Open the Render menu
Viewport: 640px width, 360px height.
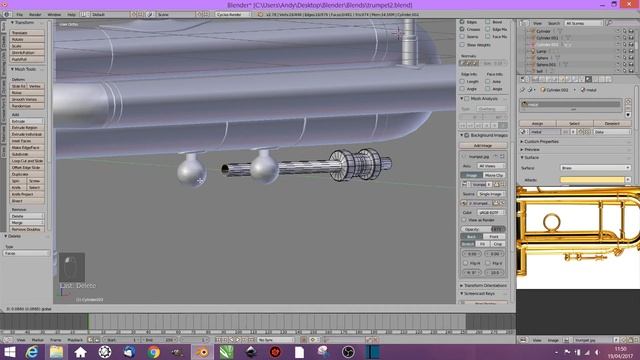[35, 14]
